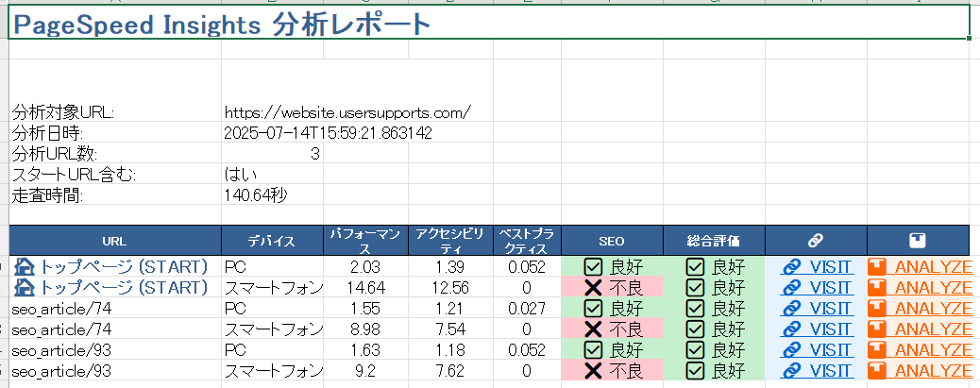Click the chain link icon in the table header
Image resolution: width=980 pixels, height=388 pixels.
(816, 240)
